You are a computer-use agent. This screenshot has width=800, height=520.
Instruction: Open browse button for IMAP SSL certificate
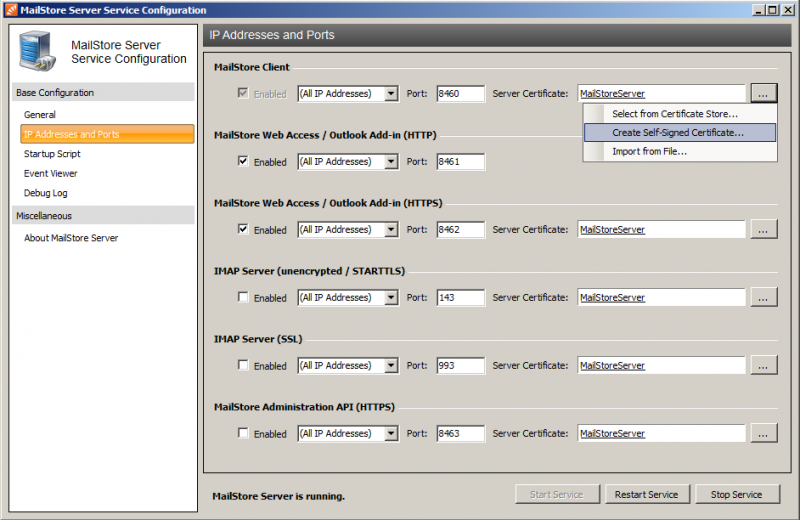click(x=764, y=365)
